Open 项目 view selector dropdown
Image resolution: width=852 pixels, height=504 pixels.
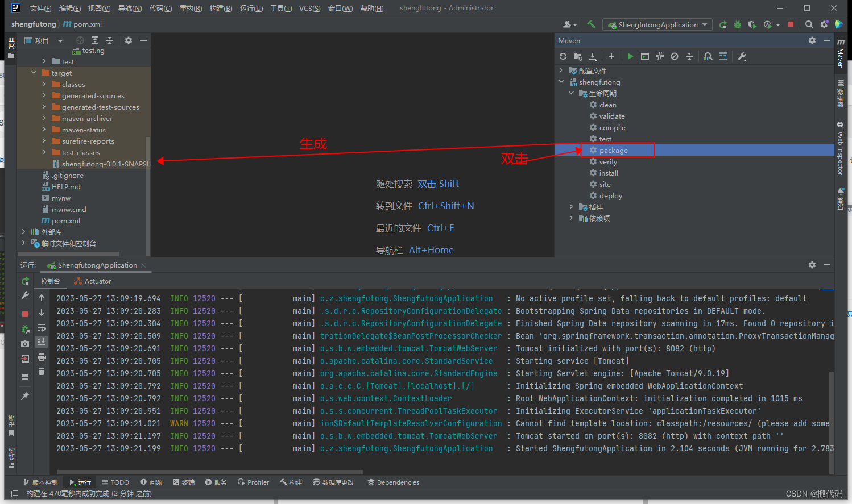point(44,40)
